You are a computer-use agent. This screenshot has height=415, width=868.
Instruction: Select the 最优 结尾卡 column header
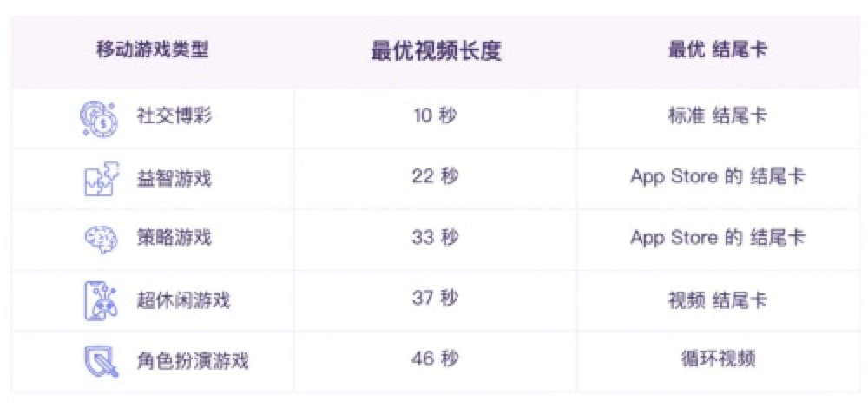pyautogui.click(x=718, y=50)
